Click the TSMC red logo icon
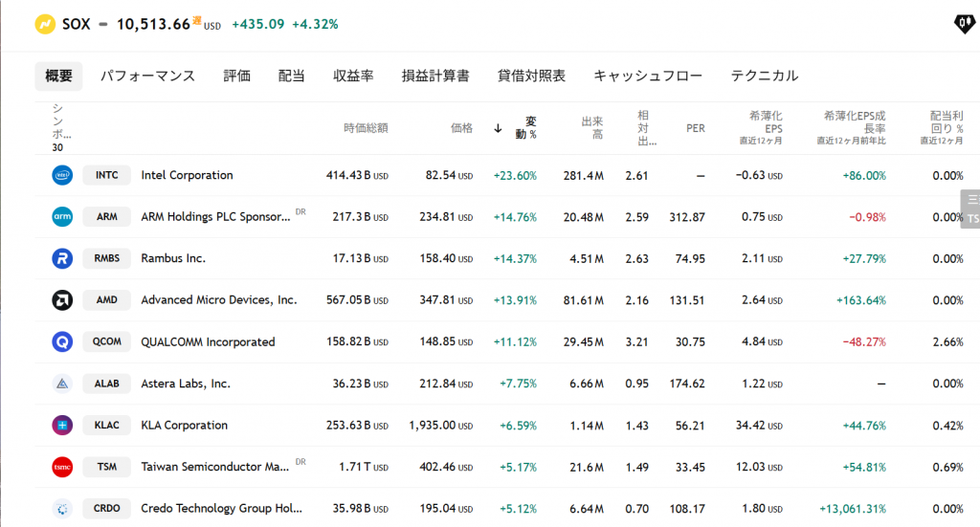The height and width of the screenshot is (527, 980). click(62, 467)
